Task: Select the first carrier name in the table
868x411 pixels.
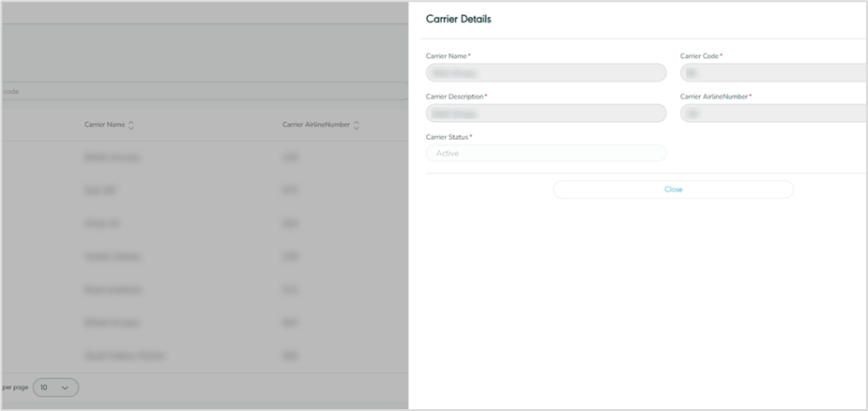Action: click(112, 158)
